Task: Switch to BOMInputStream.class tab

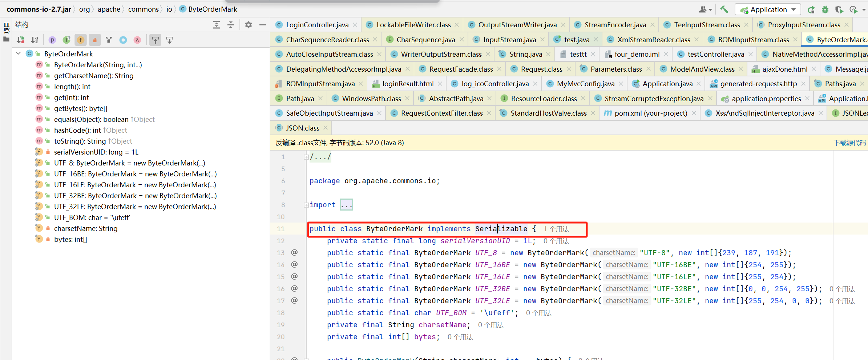Action: [x=754, y=40]
